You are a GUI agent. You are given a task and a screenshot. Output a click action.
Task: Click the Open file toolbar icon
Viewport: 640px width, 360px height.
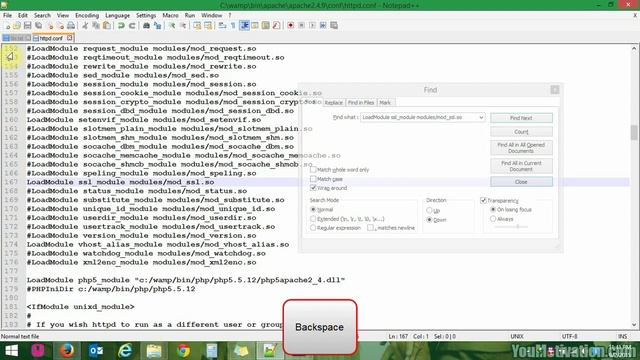coord(17,26)
